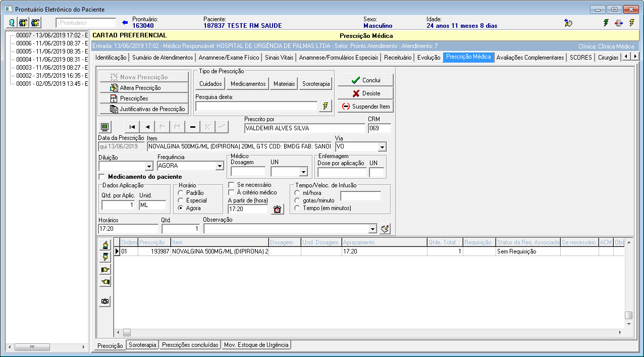Open Sinais Vitais tab
Viewport: 644px width, 357px height.
point(279,58)
